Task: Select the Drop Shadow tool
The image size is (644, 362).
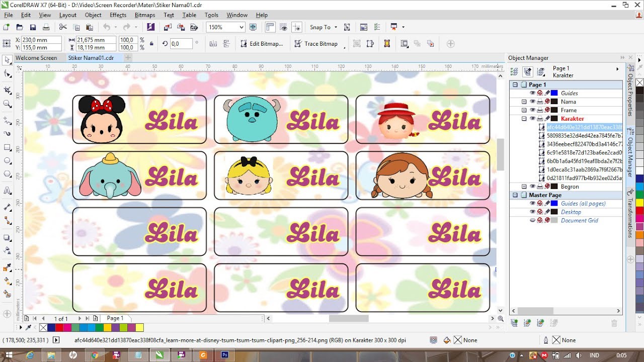Action: (7, 237)
